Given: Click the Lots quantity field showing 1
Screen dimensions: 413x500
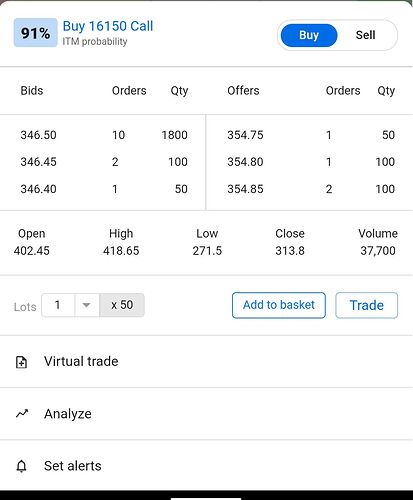Looking at the screenshot, I should 58,305.
